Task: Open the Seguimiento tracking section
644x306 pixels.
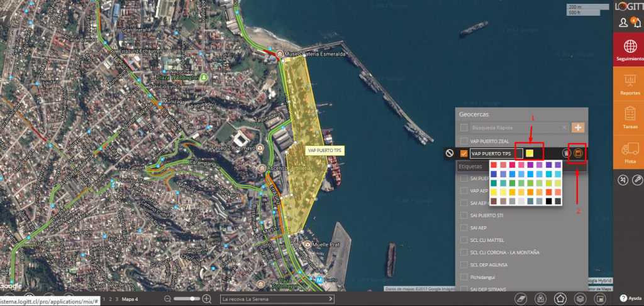Action: 628,50
